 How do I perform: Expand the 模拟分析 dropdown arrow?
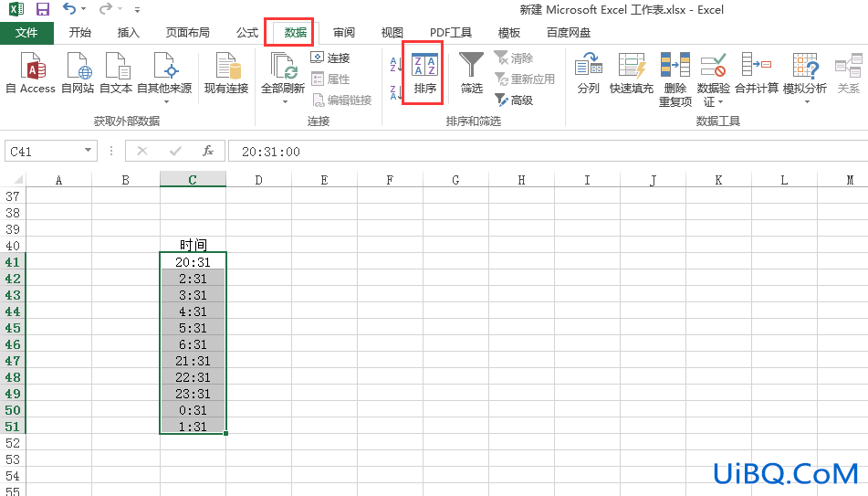pyautogui.click(x=807, y=102)
